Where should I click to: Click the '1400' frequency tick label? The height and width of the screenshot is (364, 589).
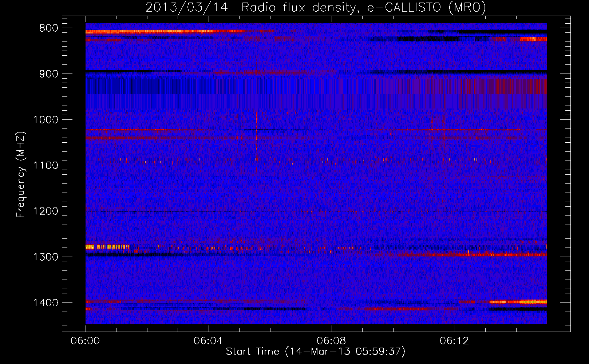click(46, 303)
